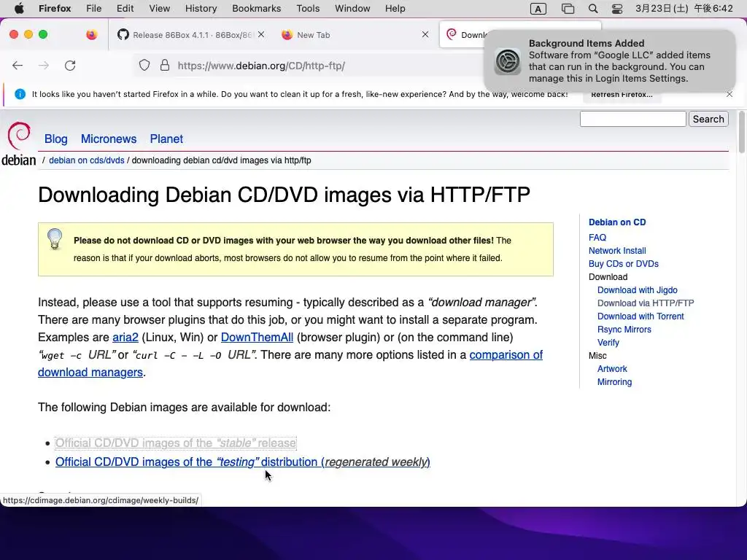
Task: Open the File menu
Action: [94, 9]
